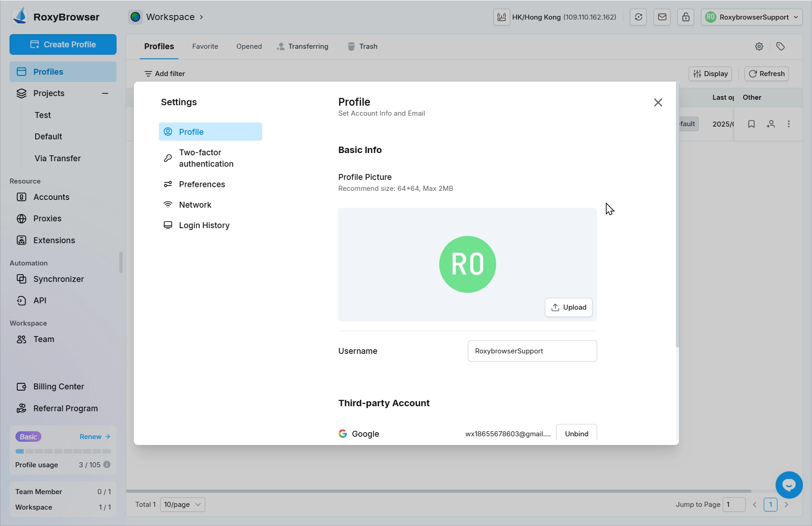812x526 pixels.
Task: Expand the 10/page pagination dropdown
Action: coord(183,505)
